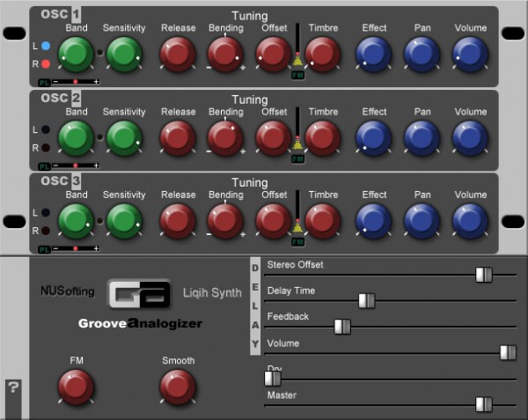Click the Feedback slider handle
The width and height of the screenshot is (528, 420).
coord(342,327)
